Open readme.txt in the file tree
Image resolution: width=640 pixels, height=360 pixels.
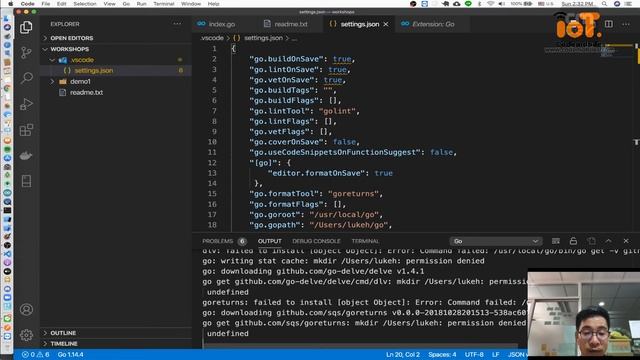pos(86,92)
